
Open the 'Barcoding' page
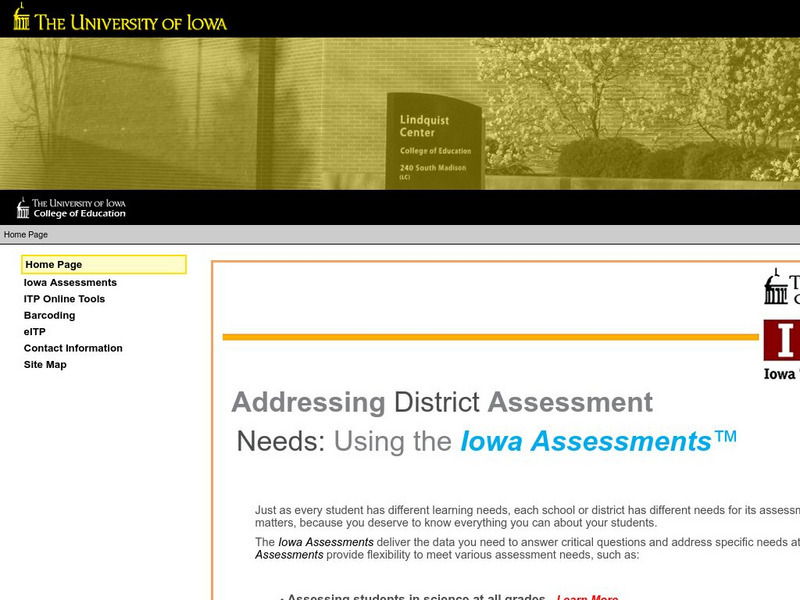[x=48, y=315]
